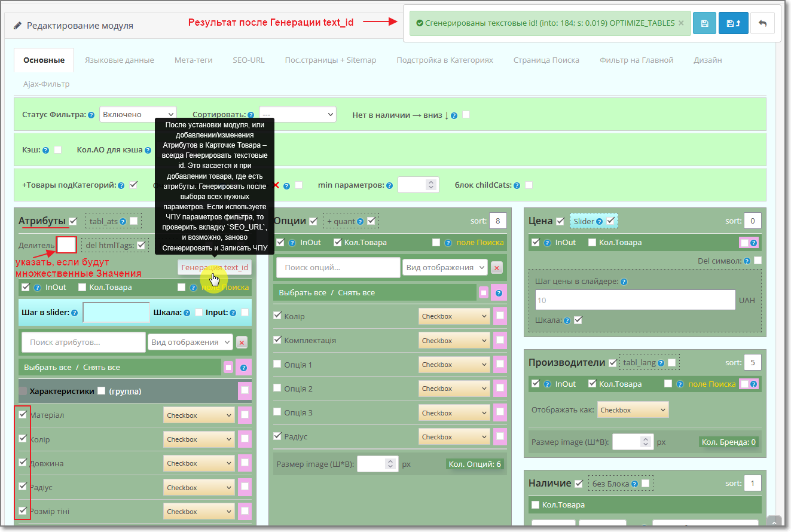Click the (группа) link

pos(126,392)
